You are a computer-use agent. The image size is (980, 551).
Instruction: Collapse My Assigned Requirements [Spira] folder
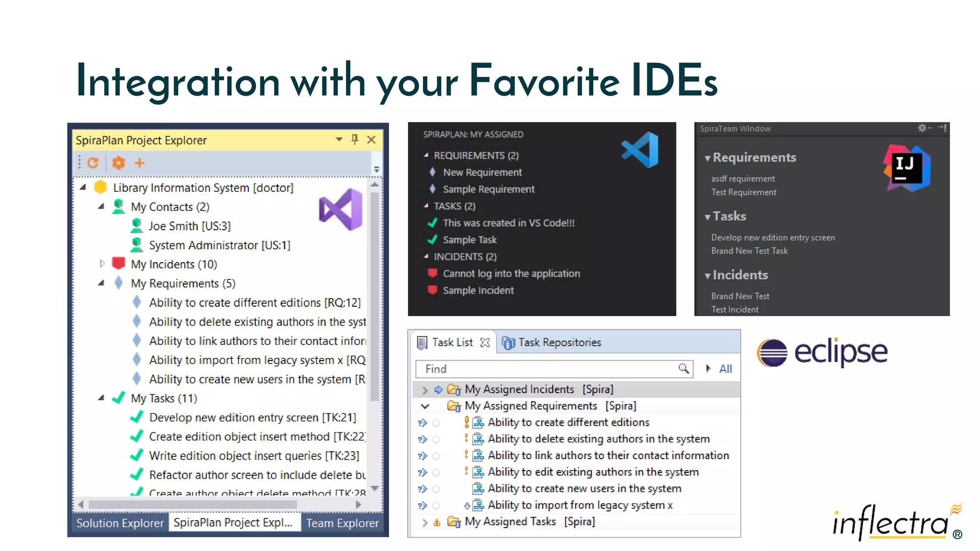425,406
